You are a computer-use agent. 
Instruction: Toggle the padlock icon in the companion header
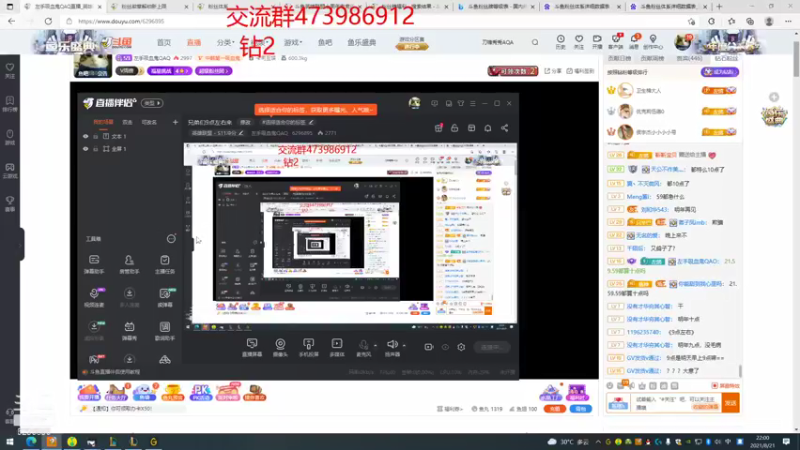coord(455,128)
